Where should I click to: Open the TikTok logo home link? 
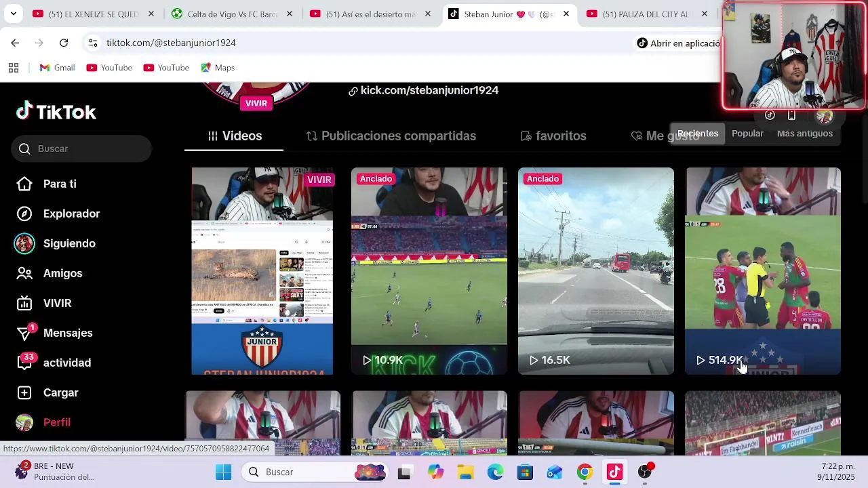[56, 112]
